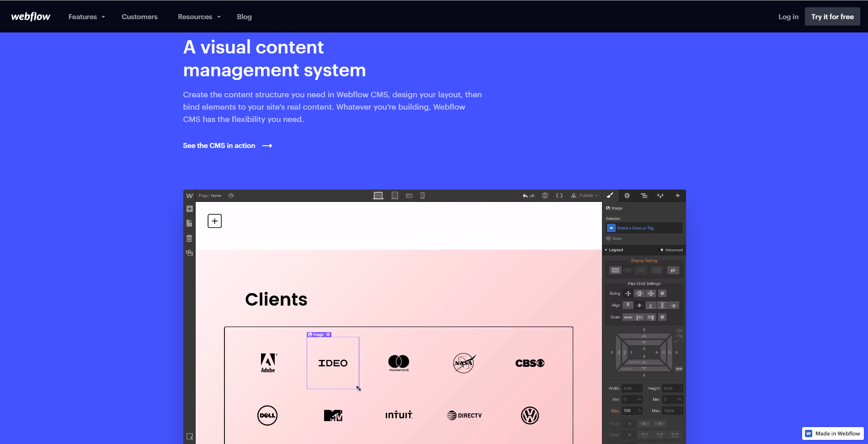
Task: Click the plus box on the canvas
Action: point(215,221)
